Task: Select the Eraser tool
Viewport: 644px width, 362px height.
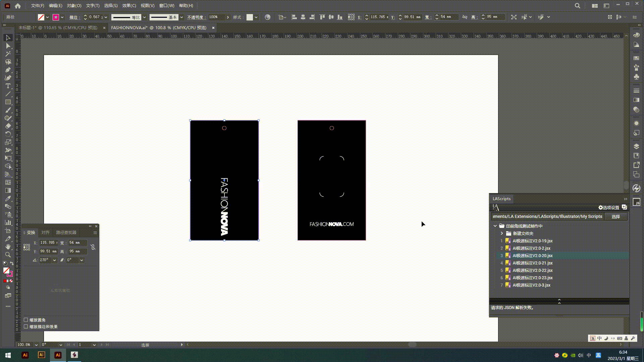Action: [8, 126]
